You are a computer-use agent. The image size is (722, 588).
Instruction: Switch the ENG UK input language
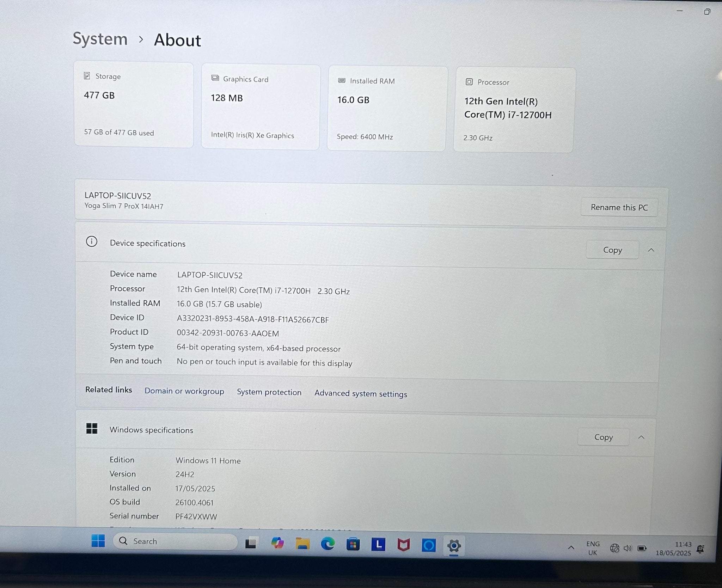[593, 548]
